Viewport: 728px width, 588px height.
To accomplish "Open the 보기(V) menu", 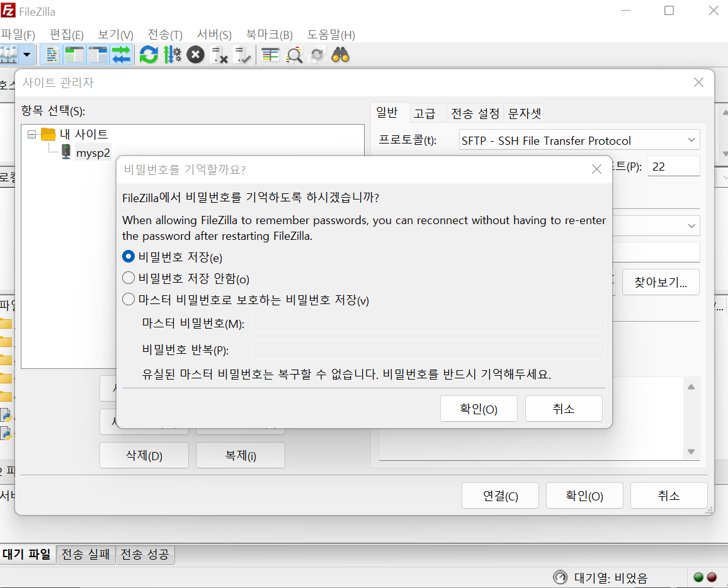I will (116, 35).
